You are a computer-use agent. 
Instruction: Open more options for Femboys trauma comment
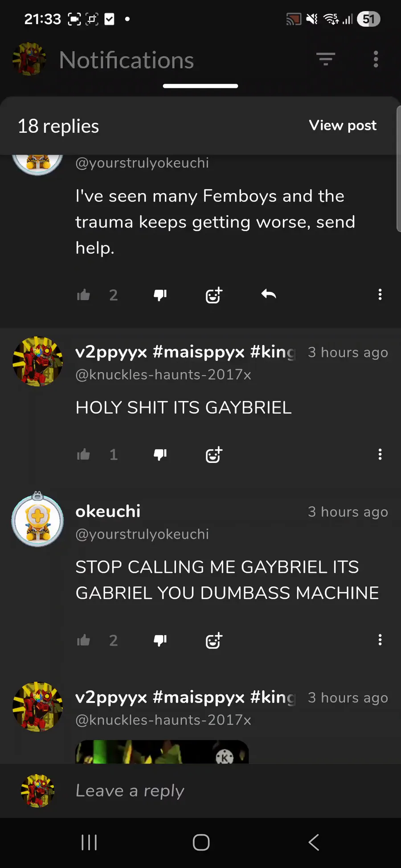(x=380, y=294)
